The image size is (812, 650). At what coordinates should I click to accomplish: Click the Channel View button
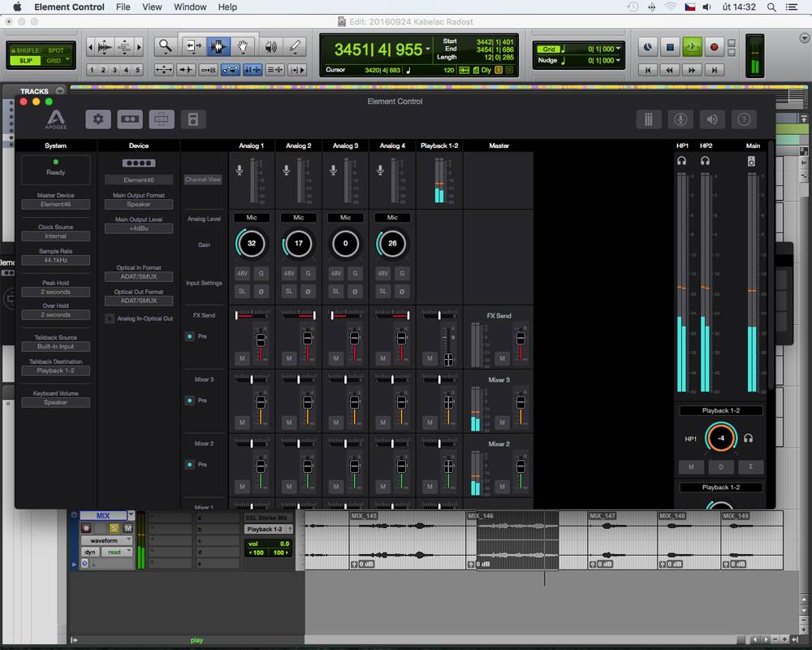[203, 180]
